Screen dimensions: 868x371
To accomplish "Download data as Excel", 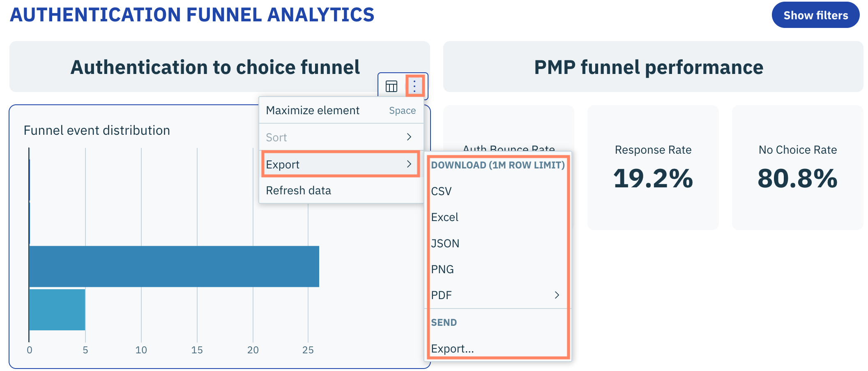I will point(445,217).
